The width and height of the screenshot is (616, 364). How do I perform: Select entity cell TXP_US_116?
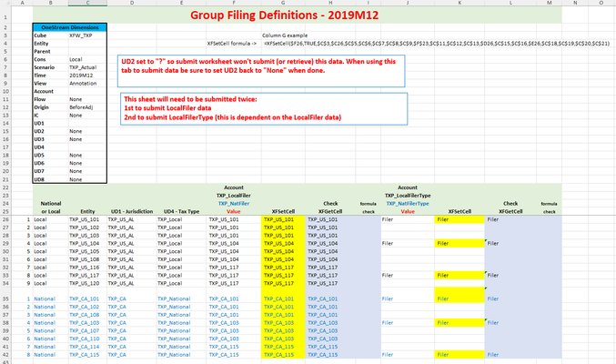pyautogui.click(x=87, y=268)
